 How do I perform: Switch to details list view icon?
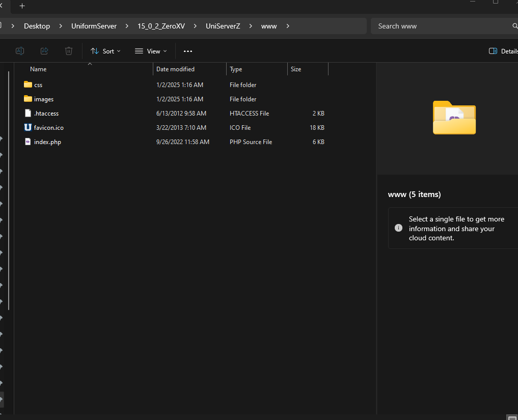click(x=512, y=417)
